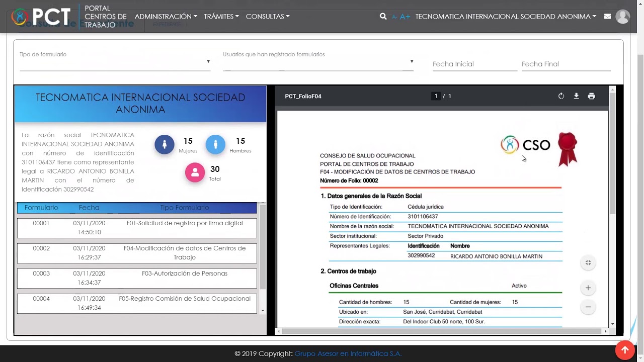644x362 pixels.
Task: Expand the TECNOMATICA INTERNACIONAL account dropdown
Action: (x=506, y=17)
